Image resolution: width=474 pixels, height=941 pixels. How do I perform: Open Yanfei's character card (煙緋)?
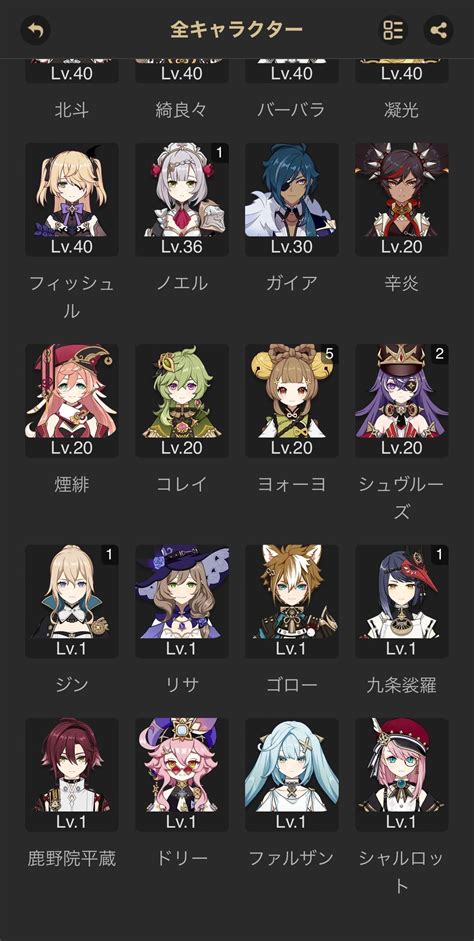(71, 400)
